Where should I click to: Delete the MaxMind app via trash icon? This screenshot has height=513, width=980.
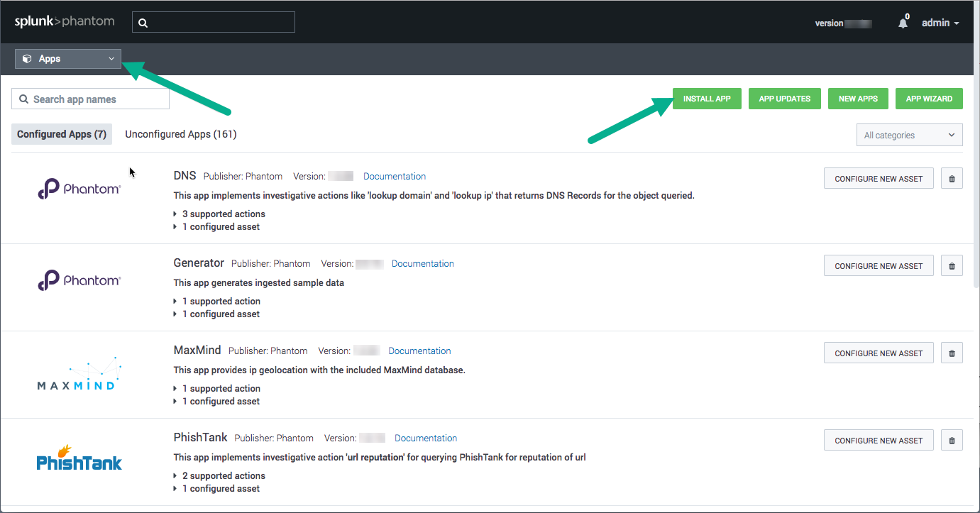coord(952,353)
